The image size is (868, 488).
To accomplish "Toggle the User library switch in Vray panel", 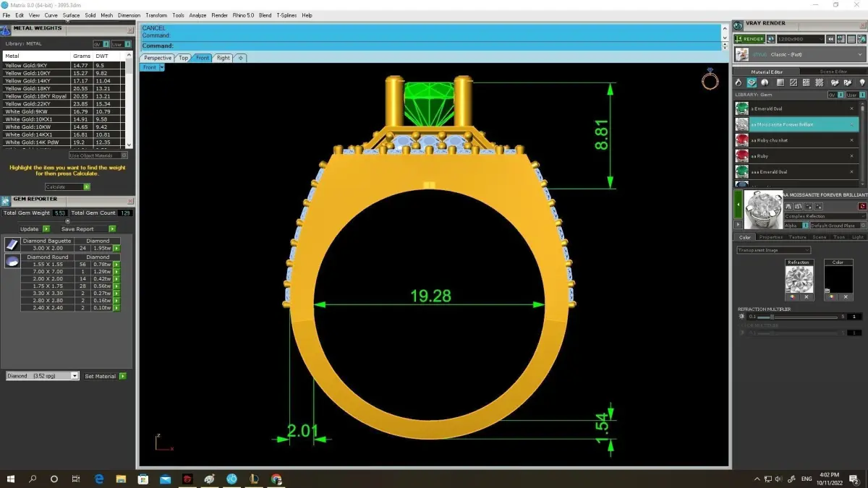I will 854,95.
